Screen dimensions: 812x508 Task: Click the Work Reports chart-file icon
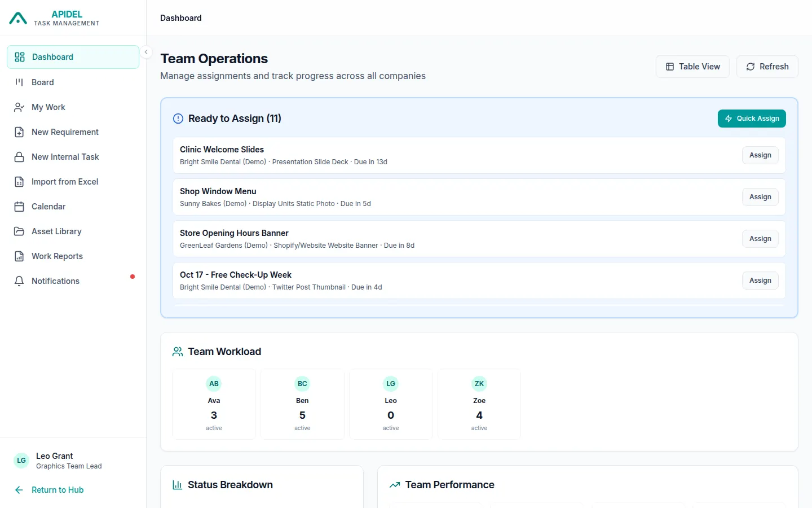coord(19,256)
